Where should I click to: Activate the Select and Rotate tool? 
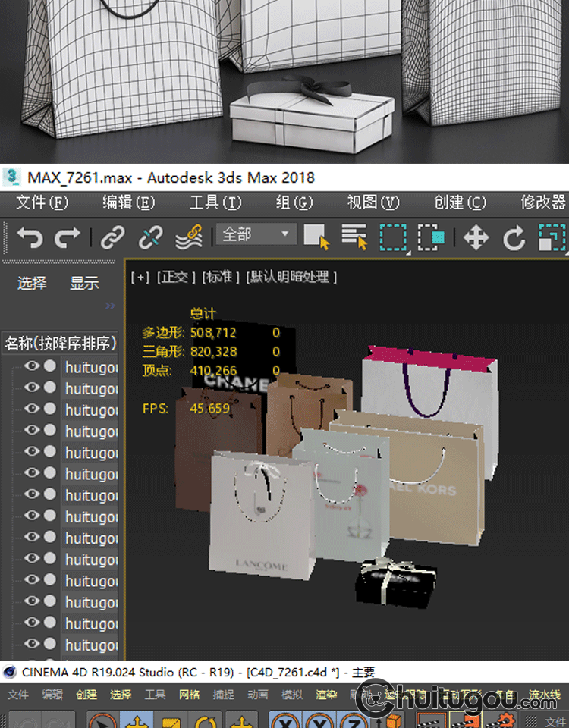(x=514, y=237)
